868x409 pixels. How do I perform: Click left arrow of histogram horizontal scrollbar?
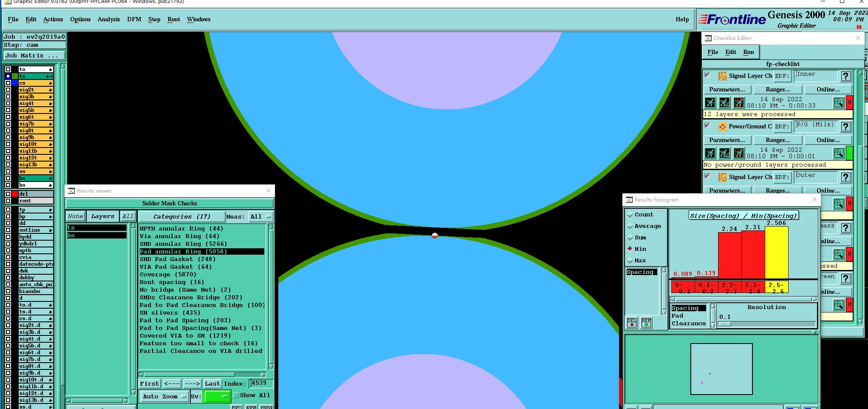coord(673,299)
